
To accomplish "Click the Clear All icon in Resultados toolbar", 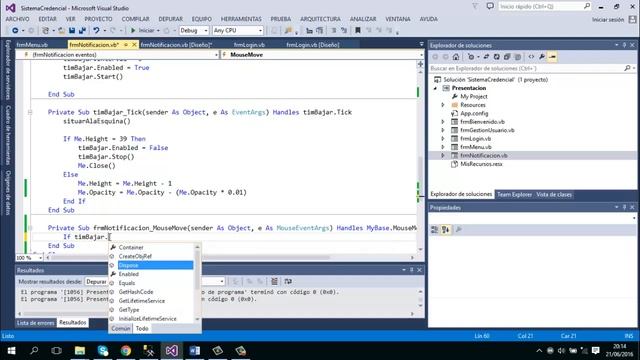I will pos(274,281).
